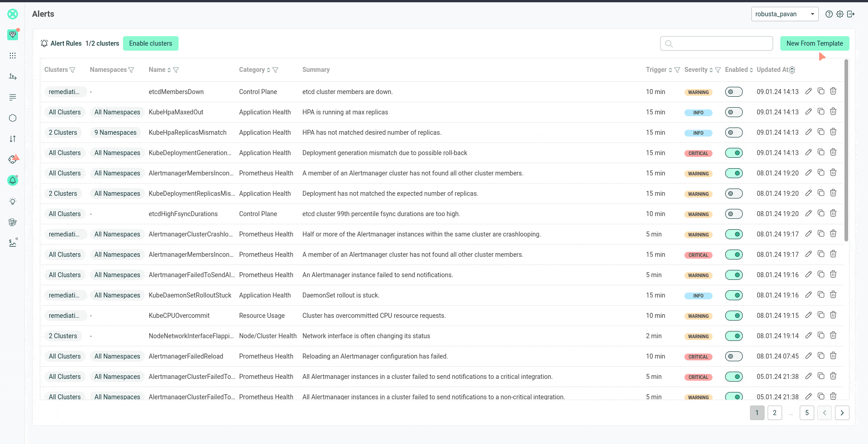Duplicate the KubeHpaMaxedOut alert rule
Screen dimensions: 868x444
(821, 112)
